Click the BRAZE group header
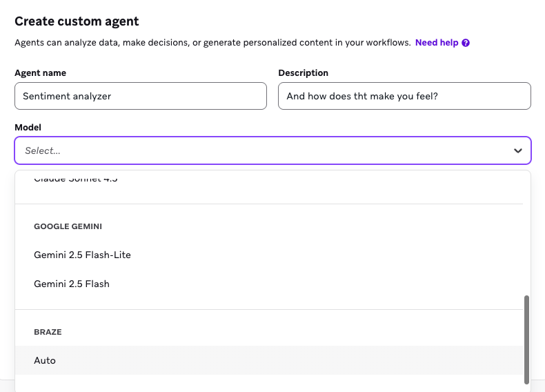Viewport: 545px width, 392px height. tap(48, 332)
